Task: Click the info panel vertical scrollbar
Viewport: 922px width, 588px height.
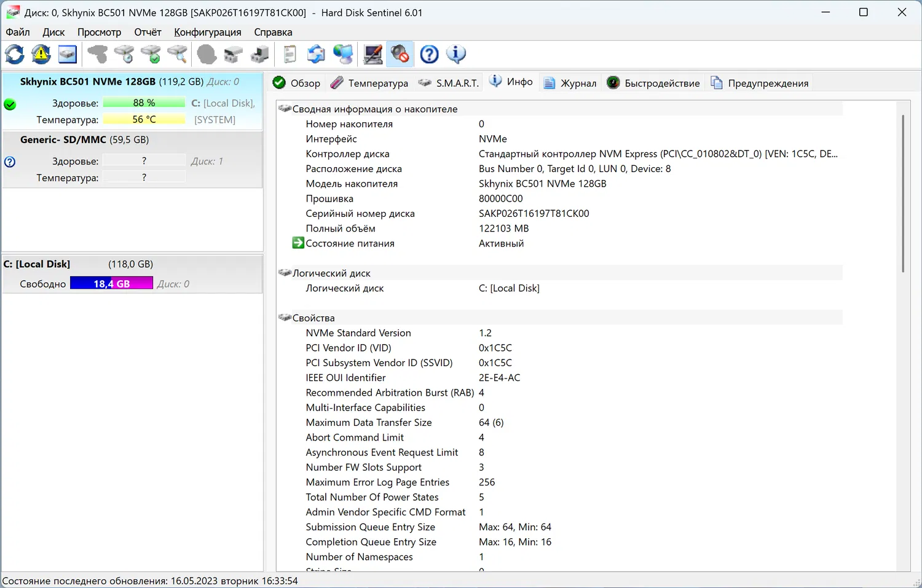Action: (903, 194)
